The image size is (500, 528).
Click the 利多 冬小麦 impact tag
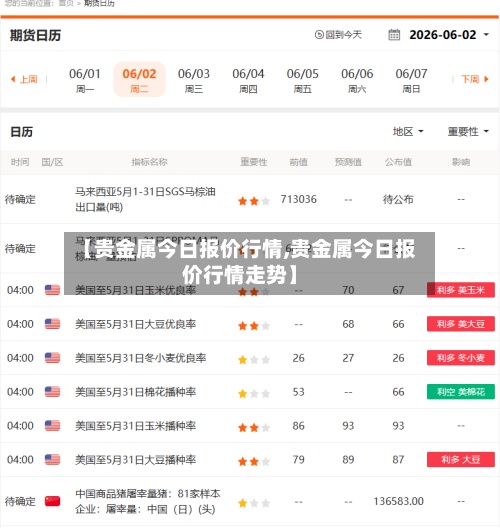[461, 358]
